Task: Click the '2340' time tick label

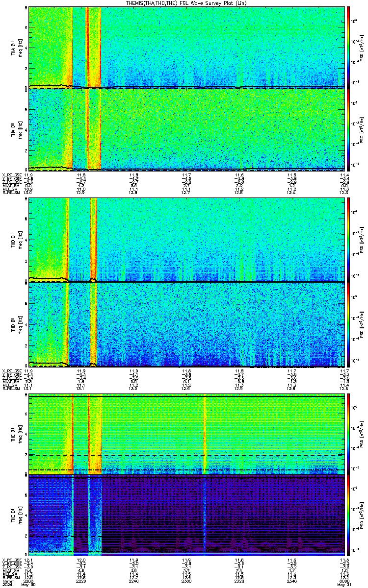Action: point(291,580)
